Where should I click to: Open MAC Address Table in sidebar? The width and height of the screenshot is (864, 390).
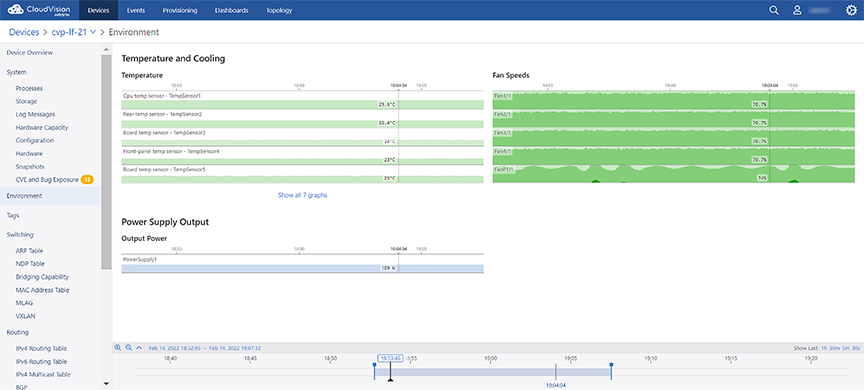[x=42, y=290]
